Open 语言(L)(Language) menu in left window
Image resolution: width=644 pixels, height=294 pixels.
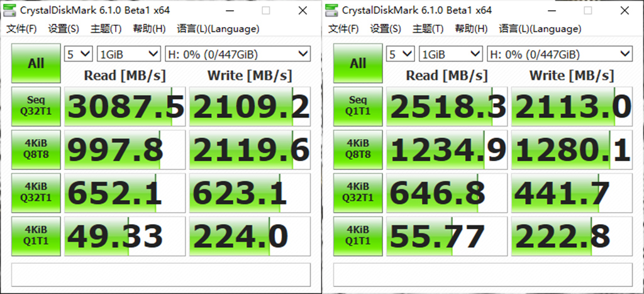click(x=218, y=29)
